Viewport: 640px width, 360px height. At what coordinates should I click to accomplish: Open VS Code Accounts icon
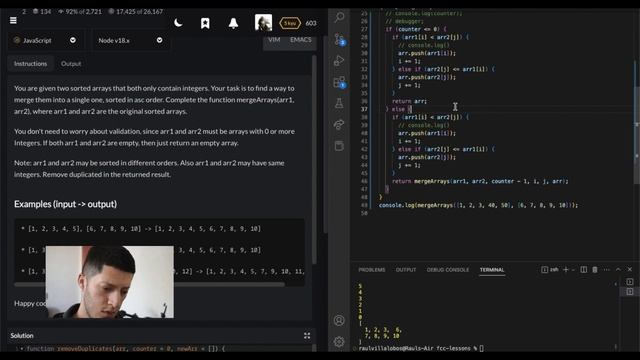pos(339,320)
